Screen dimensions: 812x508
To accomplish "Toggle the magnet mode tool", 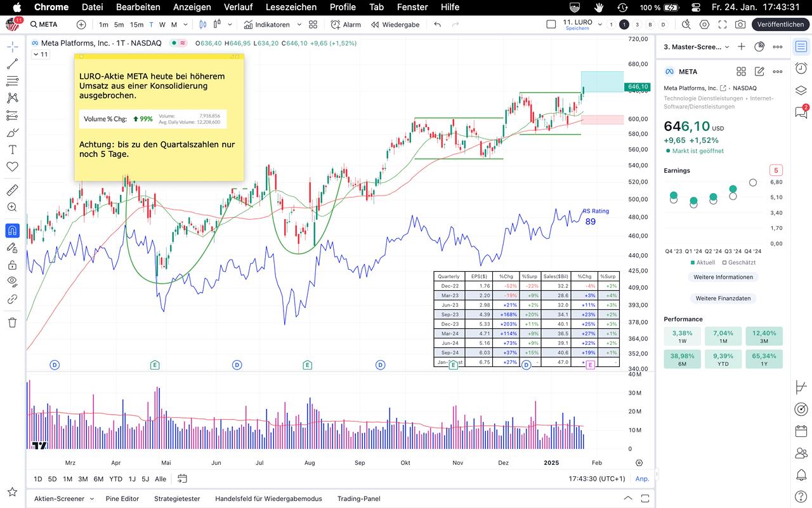I will [x=12, y=231].
